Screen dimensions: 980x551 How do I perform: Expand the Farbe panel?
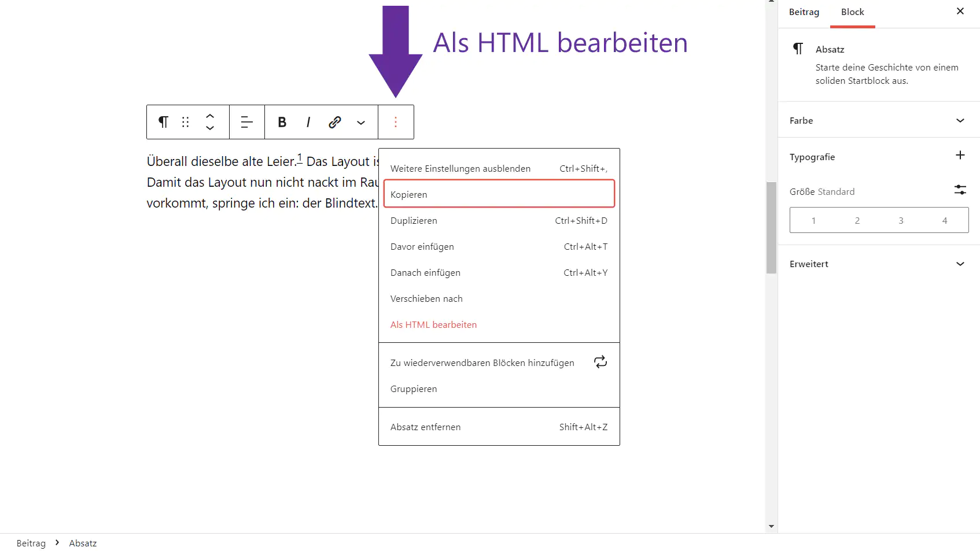[879, 120]
